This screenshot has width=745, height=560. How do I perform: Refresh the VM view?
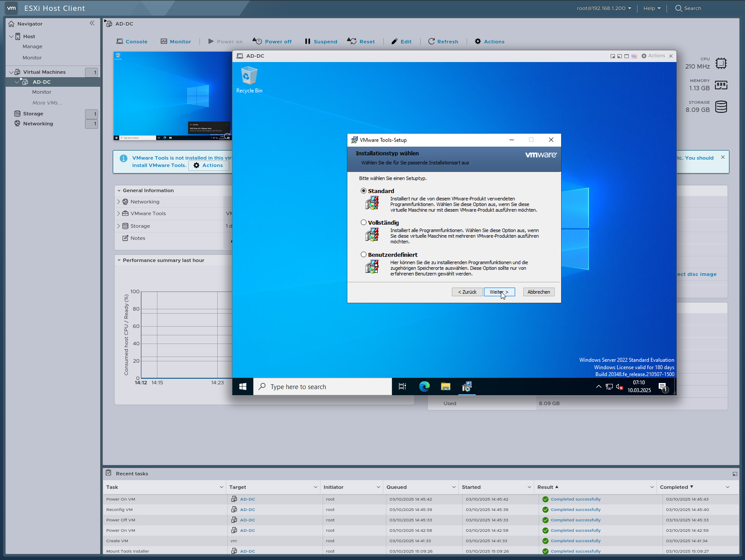point(443,41)
